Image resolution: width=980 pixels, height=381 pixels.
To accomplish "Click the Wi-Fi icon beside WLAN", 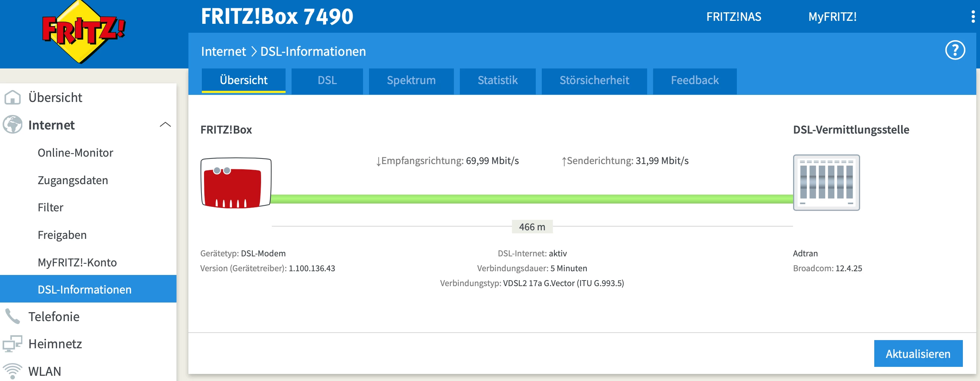I will click(13, 371).
